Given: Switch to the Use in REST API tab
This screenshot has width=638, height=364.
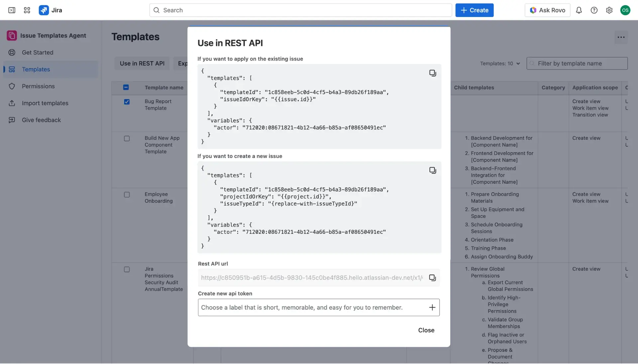Looking at the screenshot, I should tap(142, 63).
